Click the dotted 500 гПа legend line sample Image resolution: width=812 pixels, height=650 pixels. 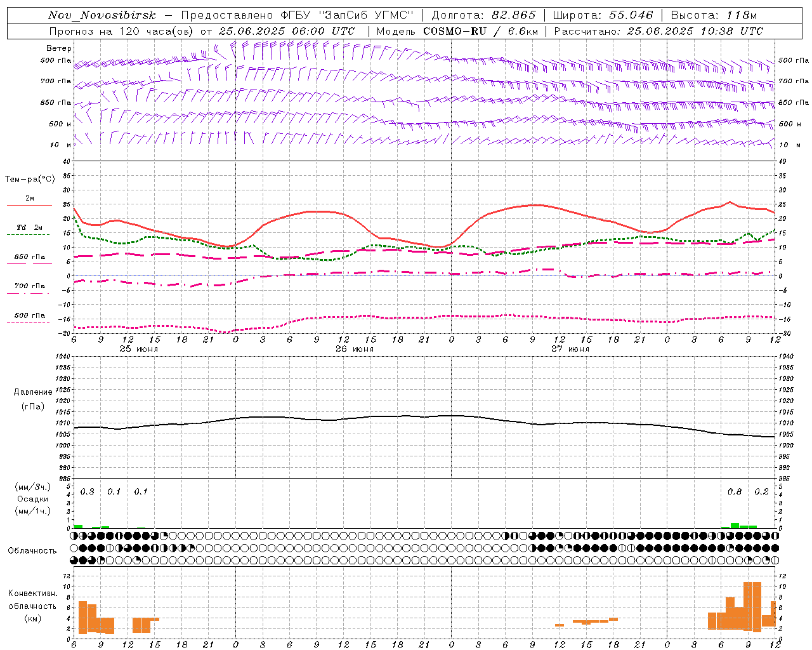click(x=29, y=322)
